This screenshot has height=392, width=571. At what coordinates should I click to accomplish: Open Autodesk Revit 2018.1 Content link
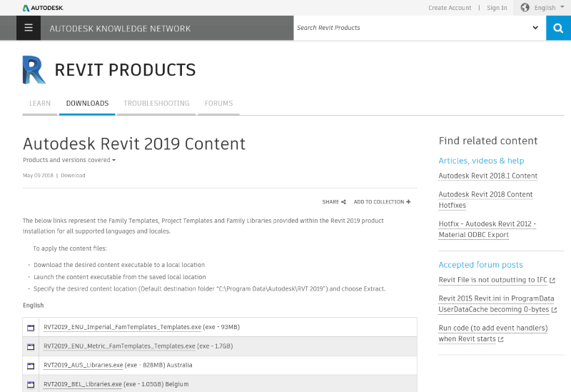(x=487, y=176)
